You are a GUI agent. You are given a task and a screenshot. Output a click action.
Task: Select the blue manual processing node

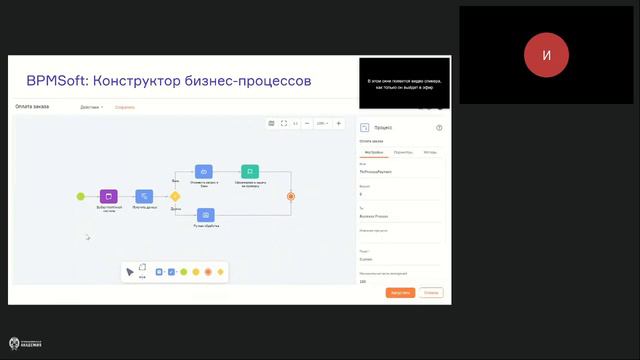(x=206, y=215)
